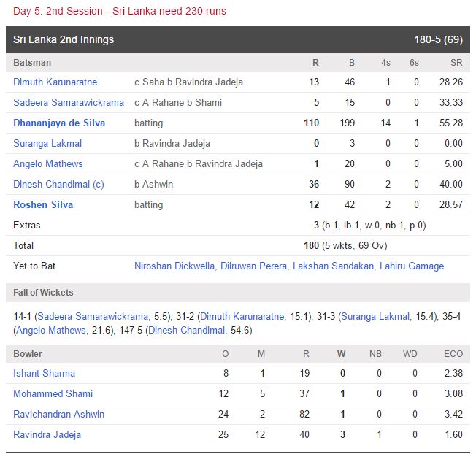The width and height of the screenshot is (476, 454).
Task: Click the Sri Lanka 2nd Innings header bar
Action: click(237, 39)
